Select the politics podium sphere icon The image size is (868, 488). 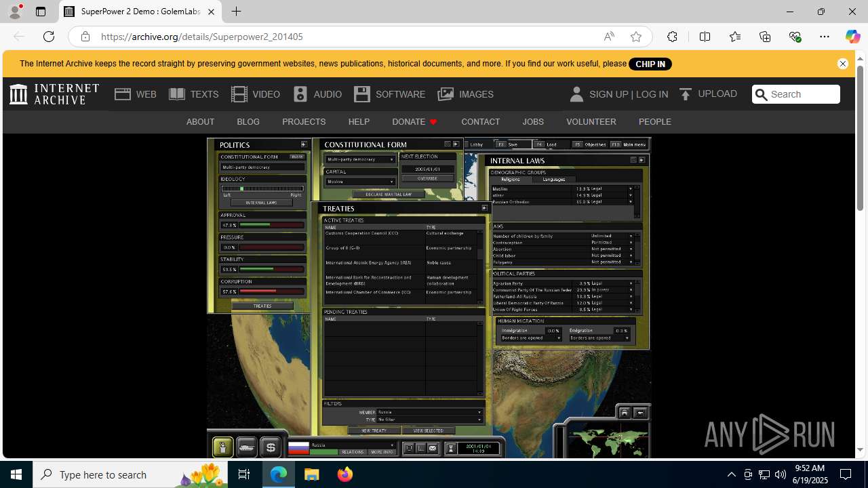[222, 447]
